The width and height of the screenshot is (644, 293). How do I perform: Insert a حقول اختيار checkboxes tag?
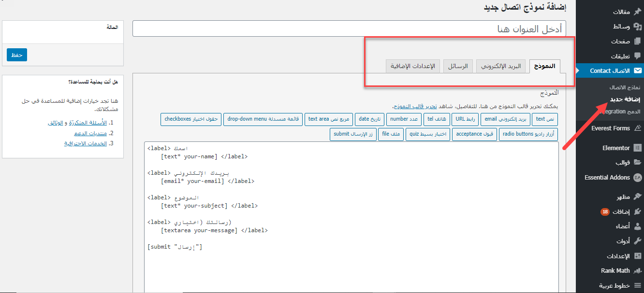click(190, 119)
